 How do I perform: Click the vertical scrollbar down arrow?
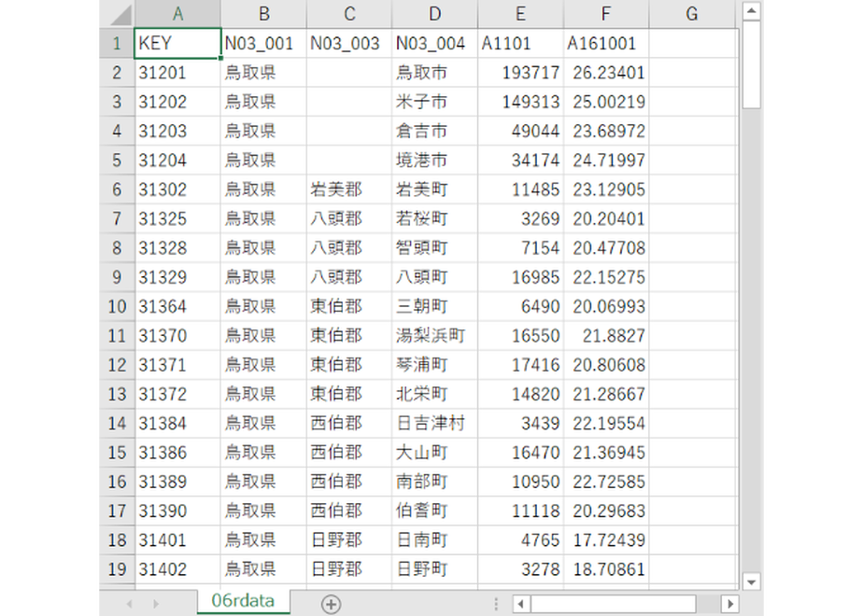coord(751,581)
